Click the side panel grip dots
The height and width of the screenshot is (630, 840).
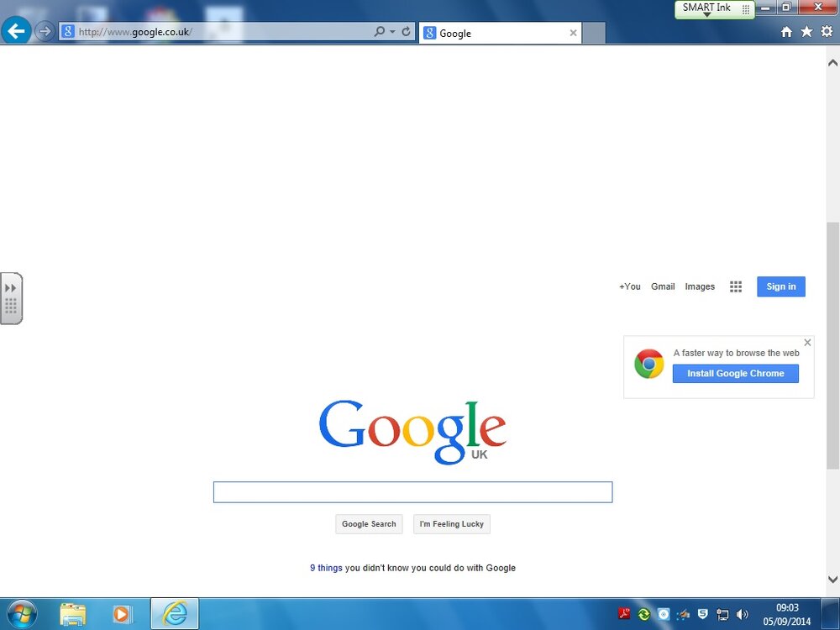pyautogui.click(x=10, y=306)
